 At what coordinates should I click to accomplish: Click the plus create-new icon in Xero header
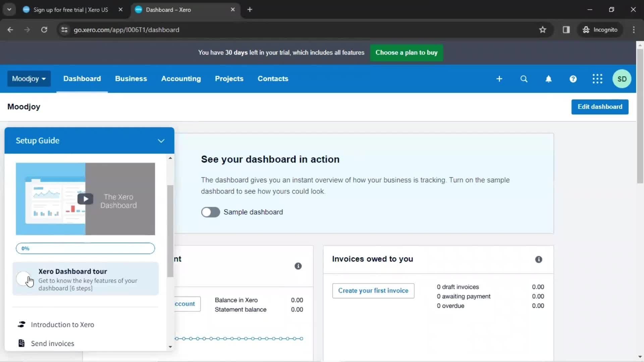499,79
